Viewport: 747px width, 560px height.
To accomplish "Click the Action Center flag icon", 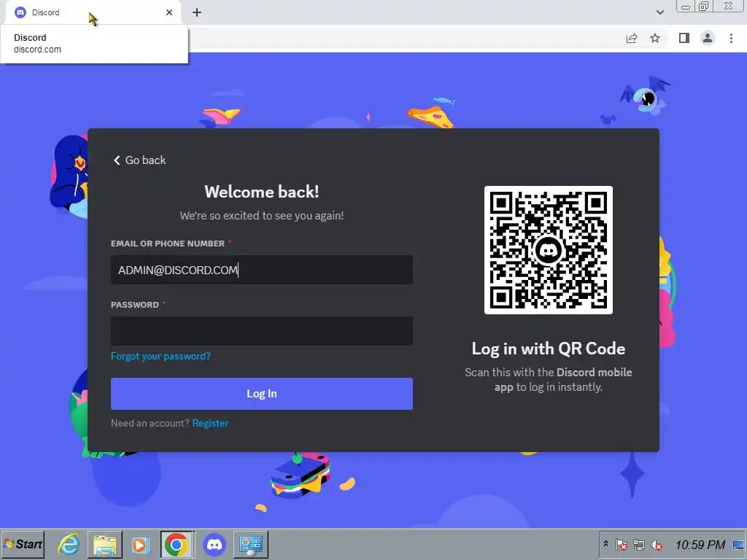I will point(622,545).
